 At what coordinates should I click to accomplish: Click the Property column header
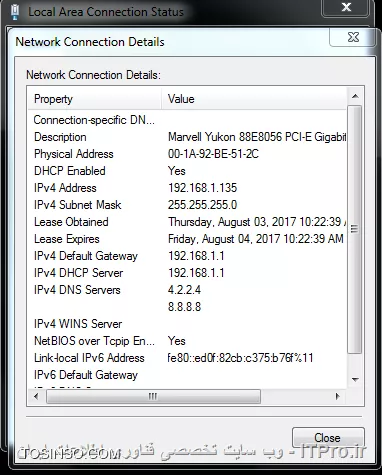pos(95,99)
